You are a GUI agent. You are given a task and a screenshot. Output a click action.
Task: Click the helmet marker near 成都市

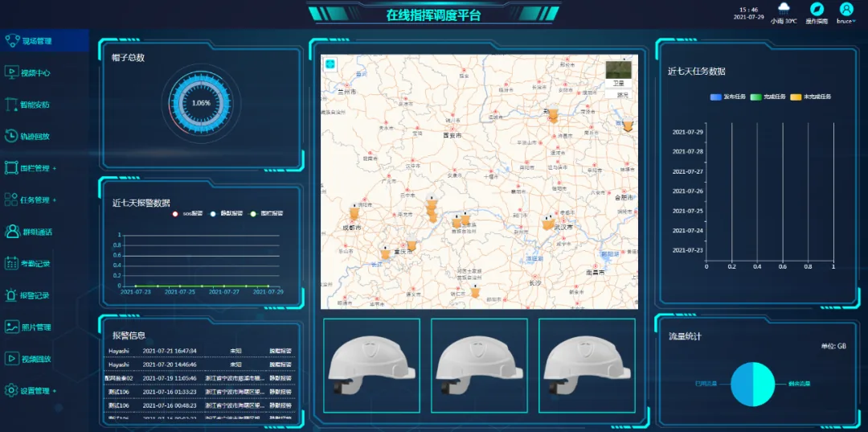[x=354, y=212]
